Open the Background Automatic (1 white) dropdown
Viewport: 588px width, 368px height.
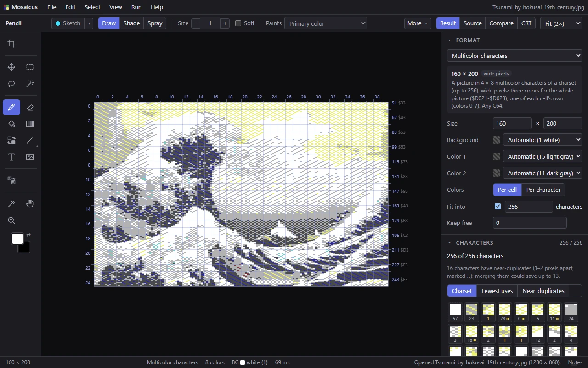(x=543, y=140)
